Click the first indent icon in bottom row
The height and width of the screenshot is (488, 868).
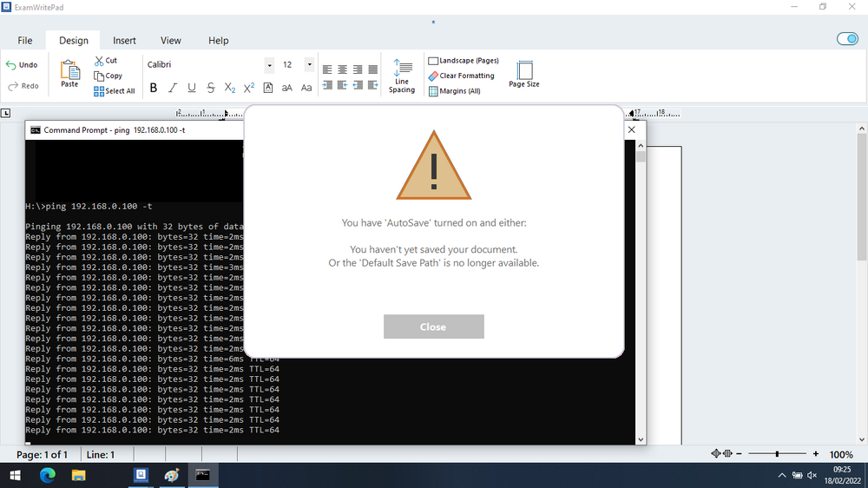pos(327,85)
